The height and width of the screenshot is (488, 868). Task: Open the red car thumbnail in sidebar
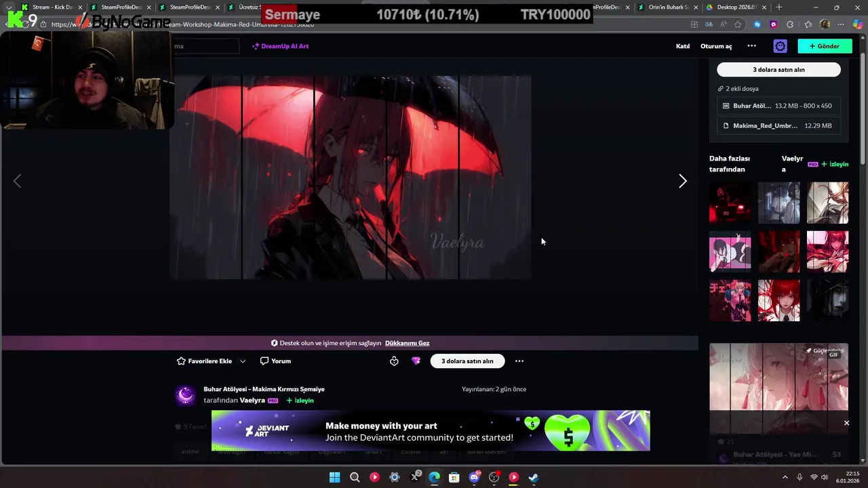(x=730, y=203)
